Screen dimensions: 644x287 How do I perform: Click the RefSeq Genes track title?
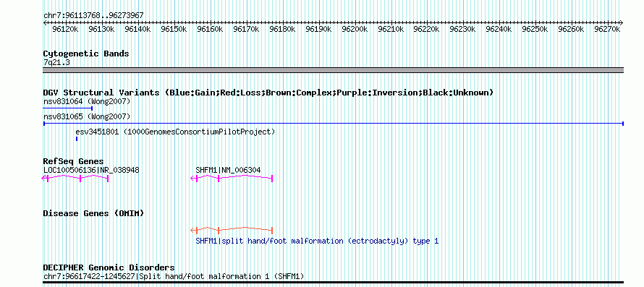tap(74, 161)
